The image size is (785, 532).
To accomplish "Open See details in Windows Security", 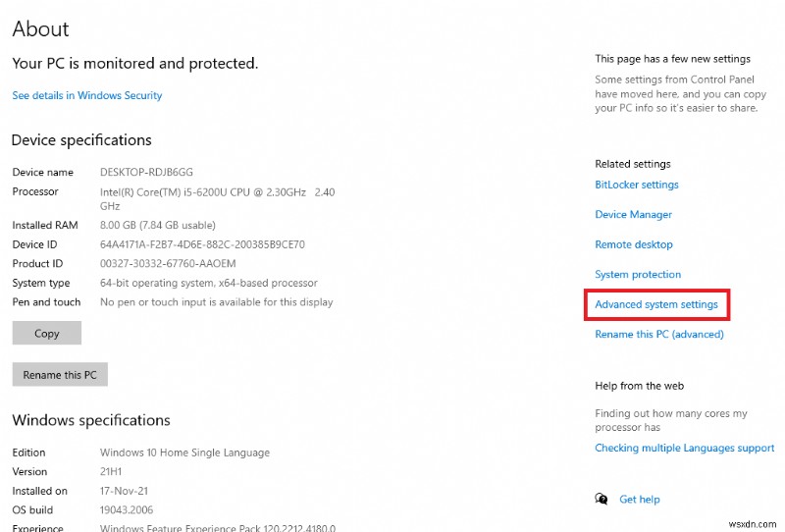I will pyautogui.click(x=87, y=95).
